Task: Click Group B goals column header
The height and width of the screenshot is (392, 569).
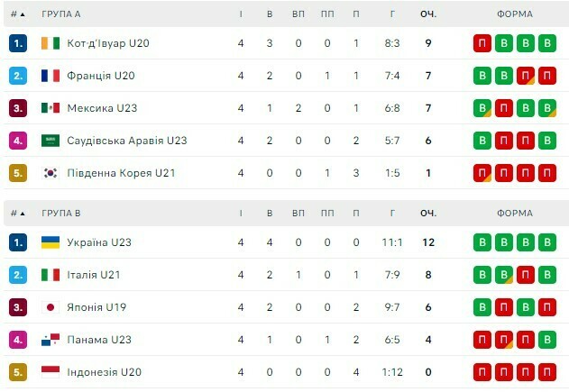Action: pos(392,214)
